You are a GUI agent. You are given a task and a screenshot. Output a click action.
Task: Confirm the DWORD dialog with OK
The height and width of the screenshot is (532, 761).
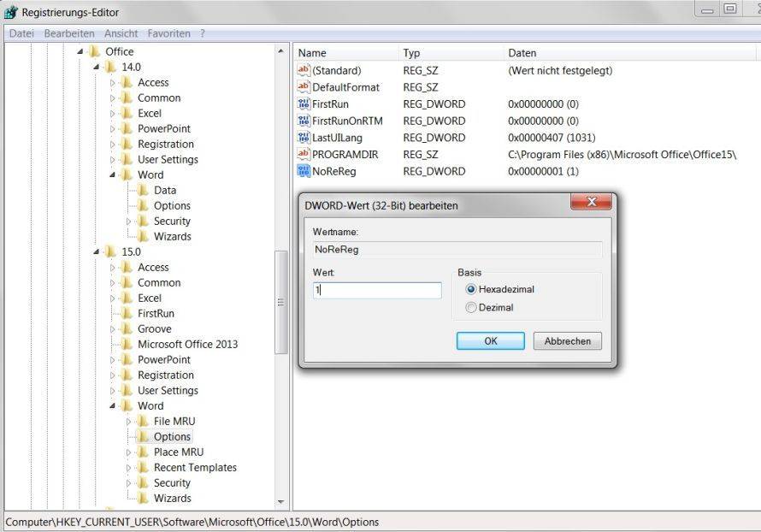pos(490,340)
